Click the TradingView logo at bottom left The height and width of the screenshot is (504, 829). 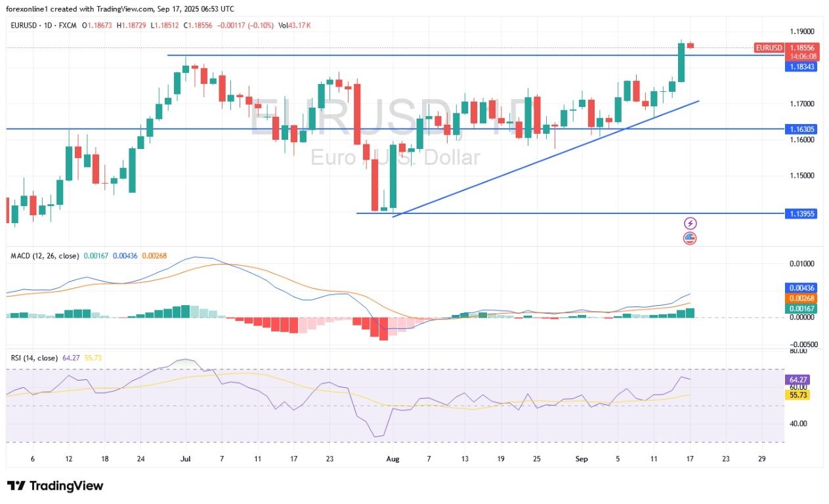tap(54, 486)
